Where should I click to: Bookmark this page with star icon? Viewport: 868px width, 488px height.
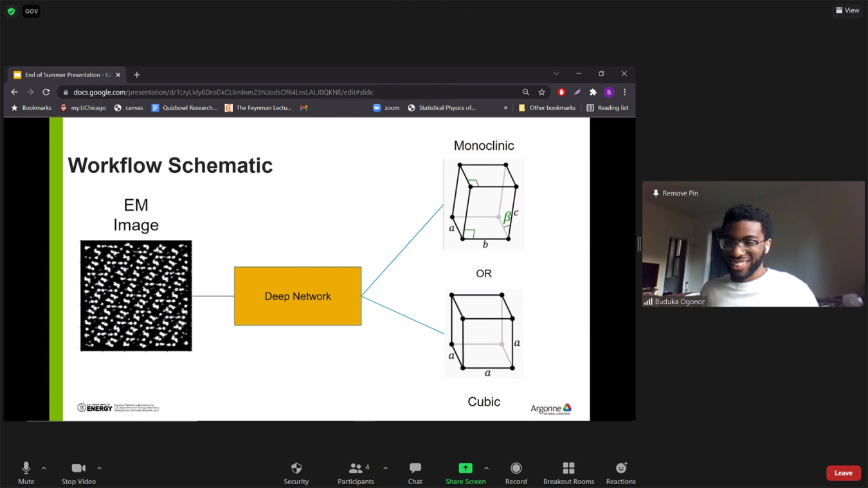click(x=542, y=92)
